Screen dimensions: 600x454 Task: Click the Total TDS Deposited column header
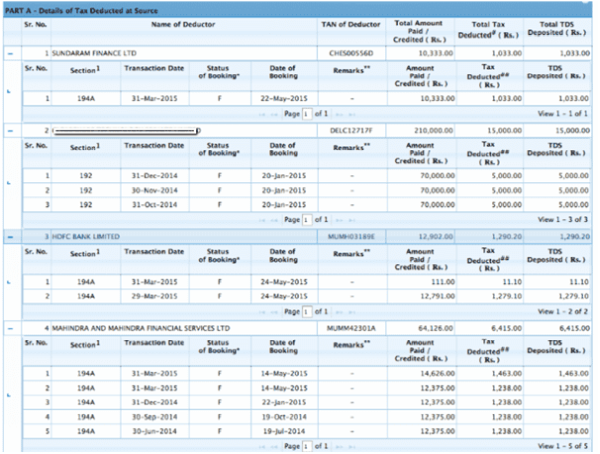[x=562, y=26]
